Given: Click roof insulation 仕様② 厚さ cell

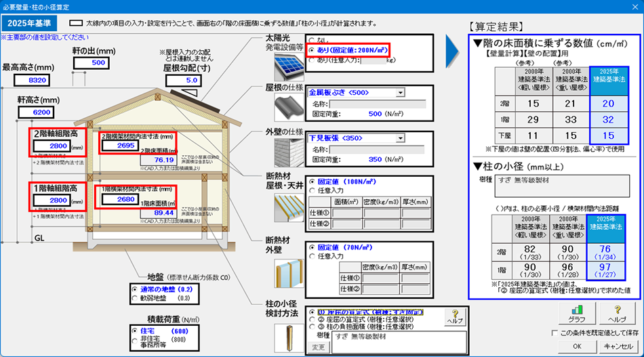Looking at the screenshot, I should pyautogui.click(x=416, y=224).
